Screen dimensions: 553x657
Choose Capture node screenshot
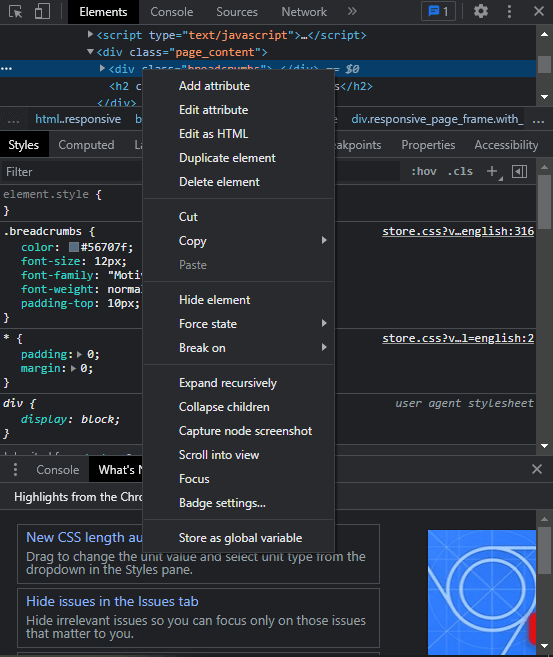pos(238,431)
